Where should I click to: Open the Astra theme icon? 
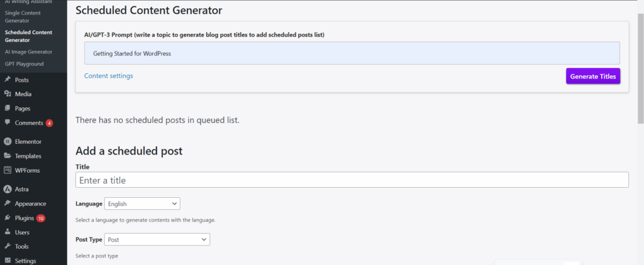coord(8,189)
